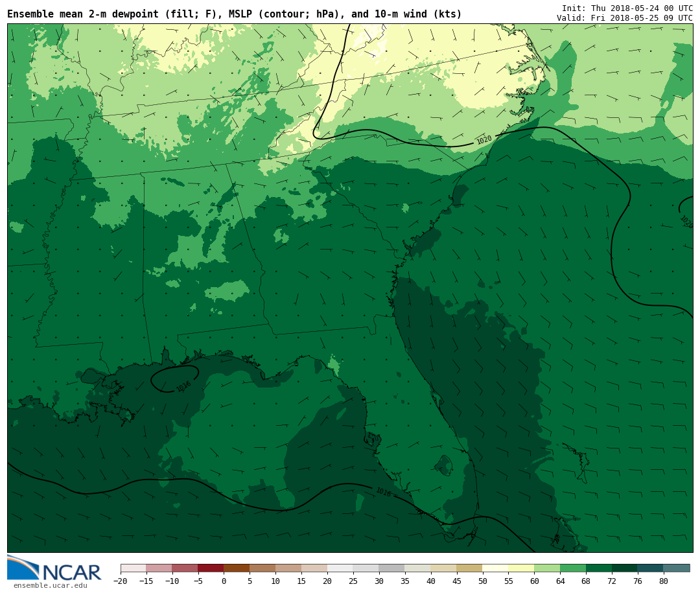The height and width of the screenshot is (593, 700).
Task: Click the '15' colorbar tick label
Action: tap(301, 581)
